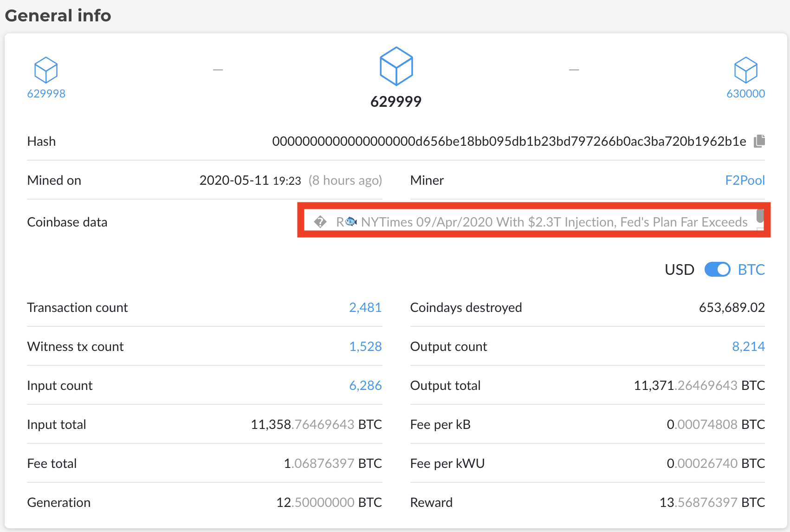Image resolution: width=790 pixels, height=532 pixels.
Task: Open the 629998 block number link
Action: (x=46, y=94)
